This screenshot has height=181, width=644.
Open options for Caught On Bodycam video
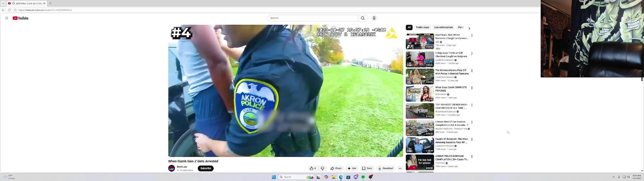pos(472,140)
